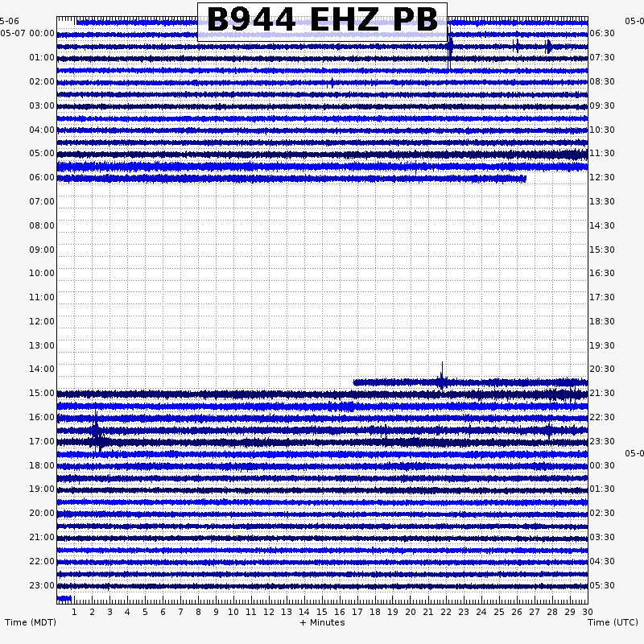644x644 pixels.
Task: Select minute 22 on the bottom axis
Action: click(x=446, y=612)
